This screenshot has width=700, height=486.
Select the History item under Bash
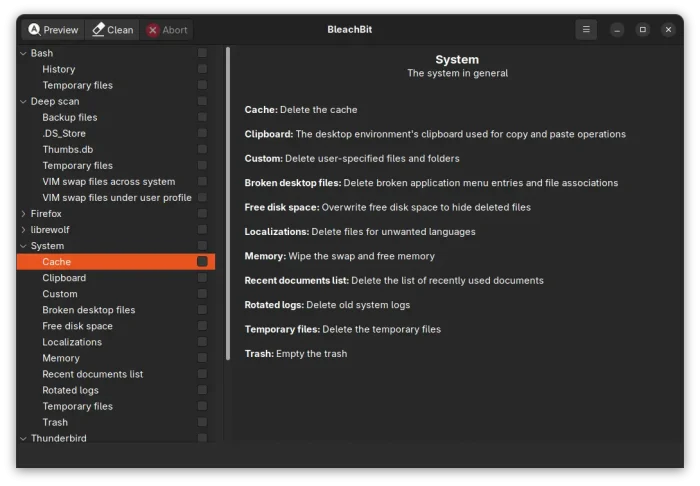(x=58, y=69)
